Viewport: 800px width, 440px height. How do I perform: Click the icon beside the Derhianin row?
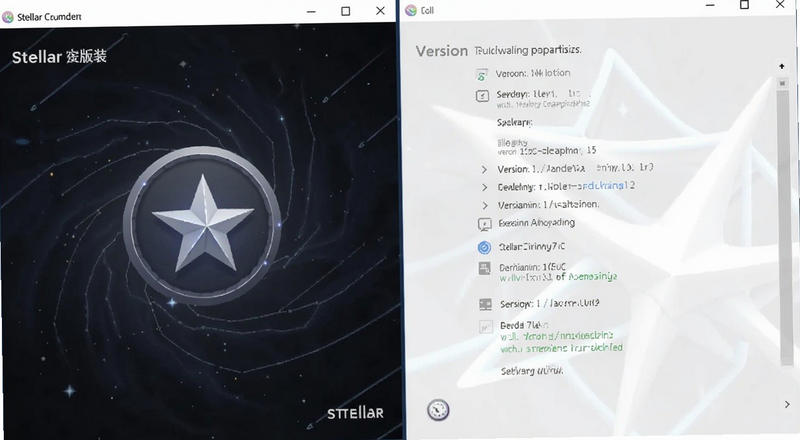pyautogui.click(x=484, y=268)
